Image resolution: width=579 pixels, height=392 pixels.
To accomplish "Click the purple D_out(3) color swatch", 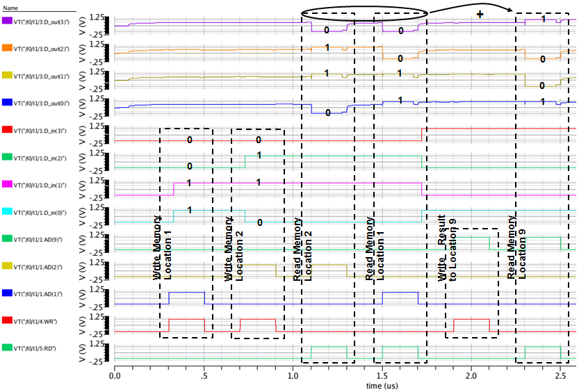I will (8, 21).
